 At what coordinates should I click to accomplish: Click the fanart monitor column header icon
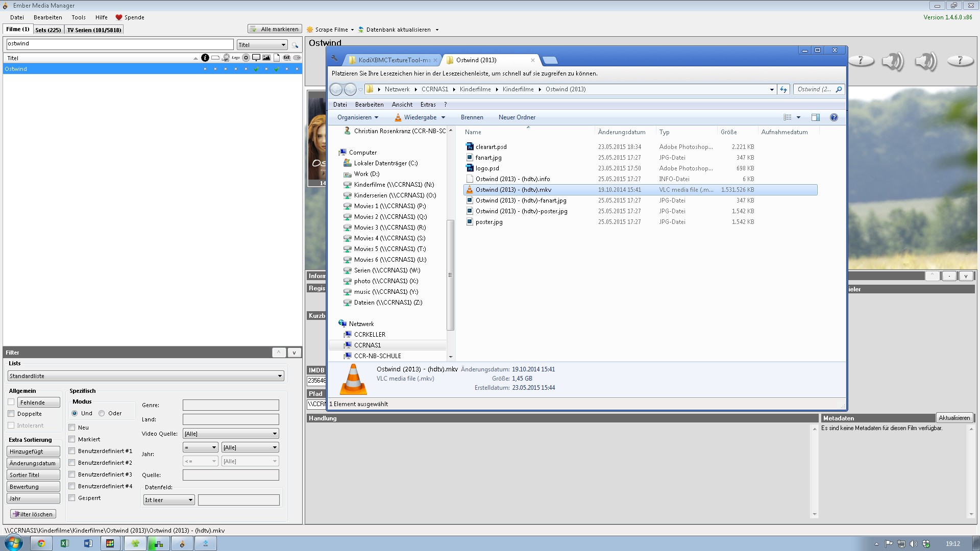(256, 58)
